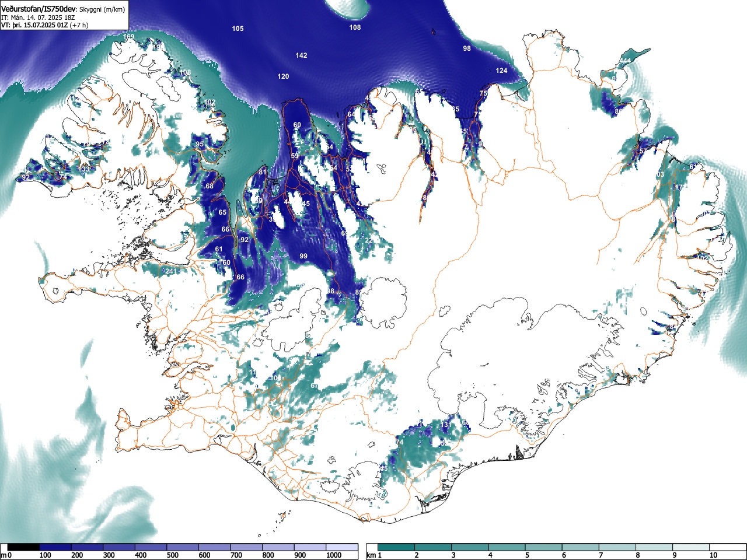Click the visibility value 68 on the map

210,186
